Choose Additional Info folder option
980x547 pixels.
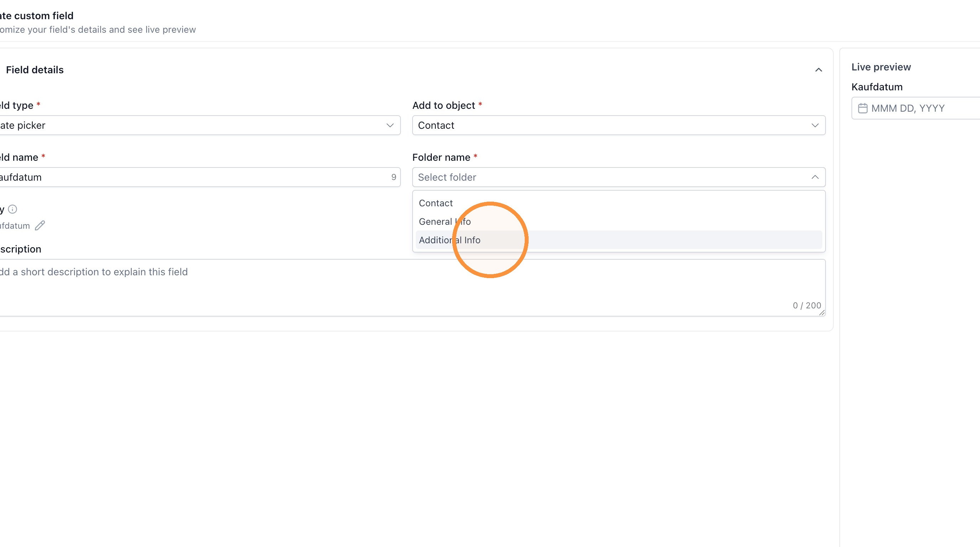(619, 240)
